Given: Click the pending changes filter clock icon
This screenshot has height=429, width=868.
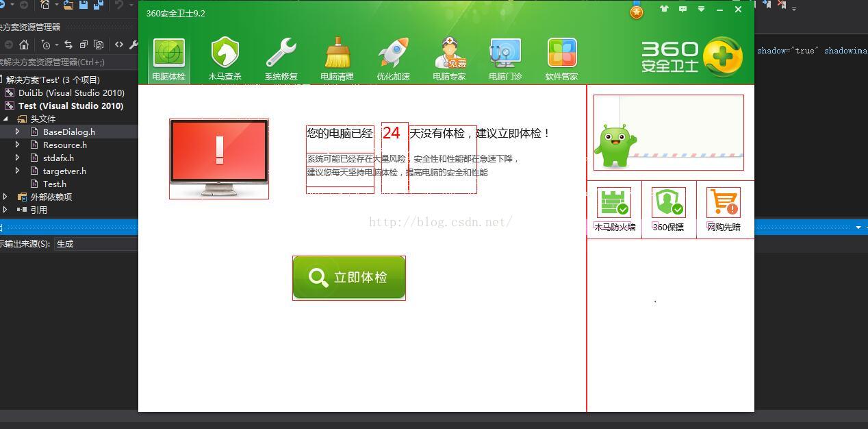Looking at the screenshot, I should (46, 45).
